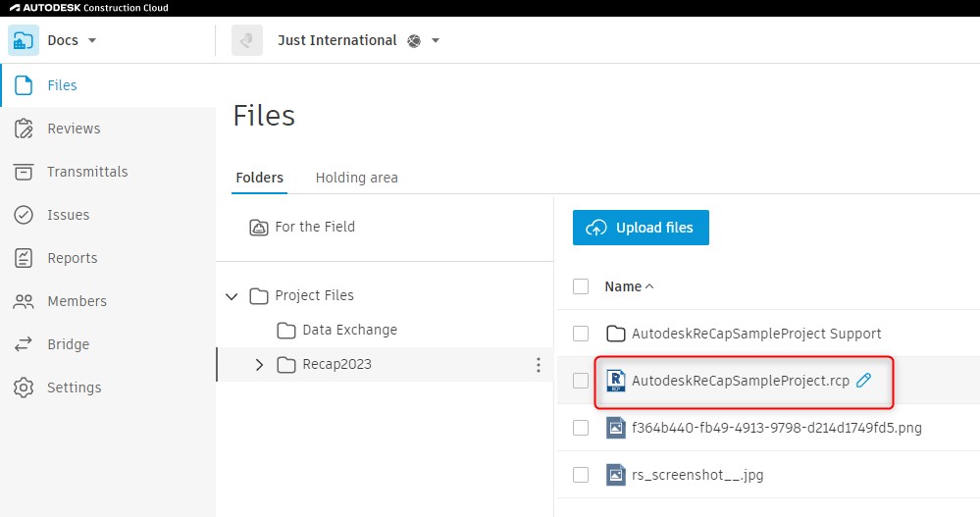The image size is (980, 517).
Task: Open AutodeskReCapSampleProject.rcp file
Action: click(x=741, y=381)
